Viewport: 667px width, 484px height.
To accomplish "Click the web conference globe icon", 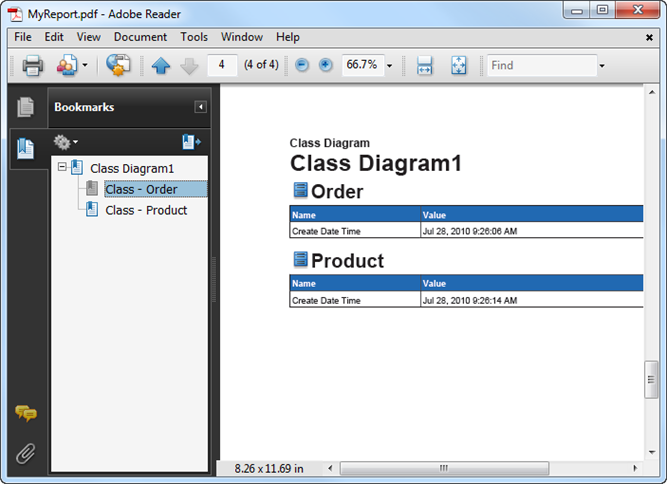I will [118, 65].
